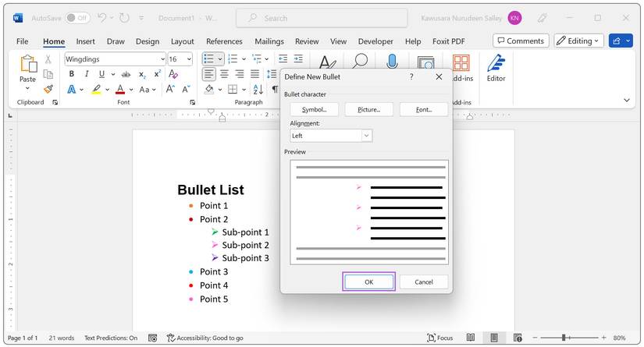This screenshot has height=347, width=644.
Task: Shrink font size with the smaller A icon
Action: [186, 90]
